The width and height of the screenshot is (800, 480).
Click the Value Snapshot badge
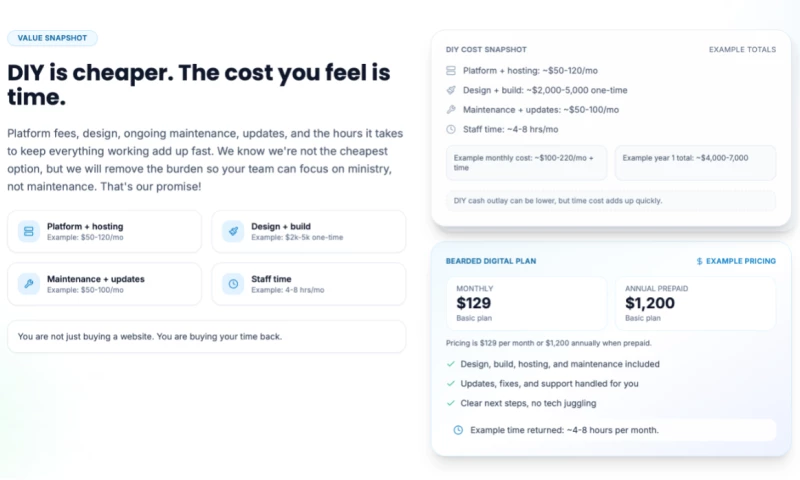52,38
